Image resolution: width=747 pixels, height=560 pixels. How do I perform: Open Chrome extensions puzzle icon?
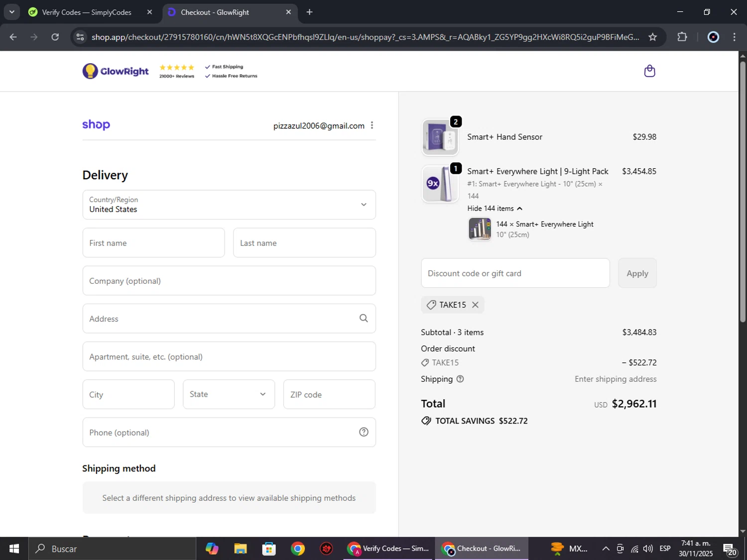[x=682, y=37]
